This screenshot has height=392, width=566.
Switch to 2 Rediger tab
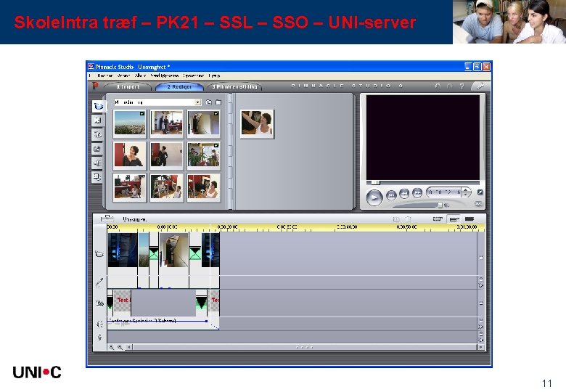point(179,86)
